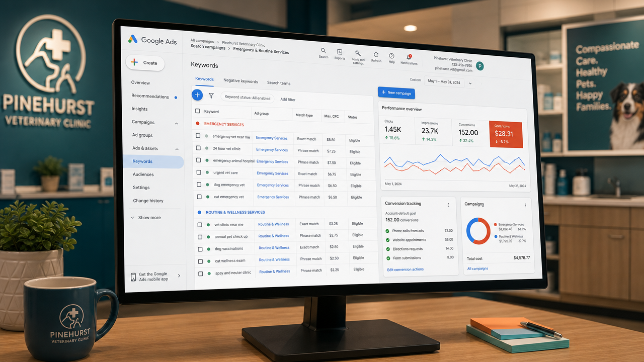The height and width of the screenshot is (362, 644).
Task: Open Change history in the sidebar
Action: [148, 201]
